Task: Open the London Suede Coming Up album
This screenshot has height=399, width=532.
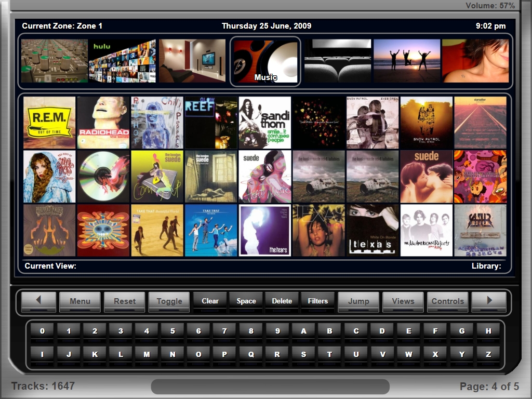Action: (x=157, y=177)
